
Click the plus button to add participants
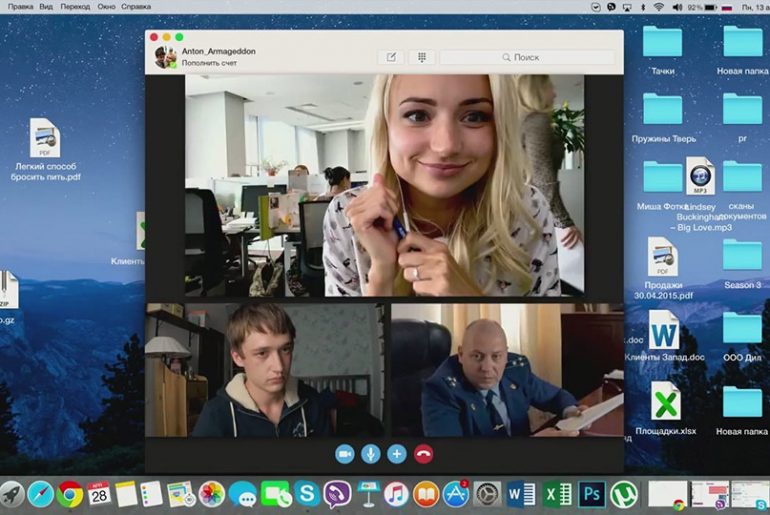pos(397,454)
